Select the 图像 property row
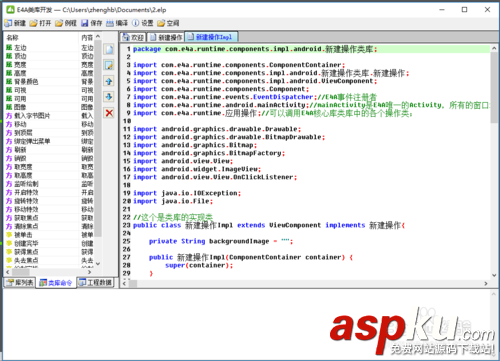 click(49, 107)
